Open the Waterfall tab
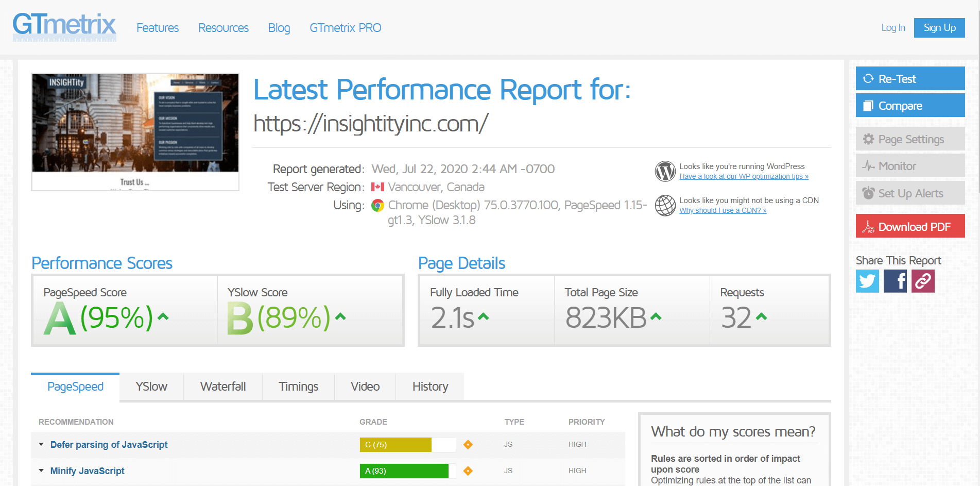 (x=223, y=387)
